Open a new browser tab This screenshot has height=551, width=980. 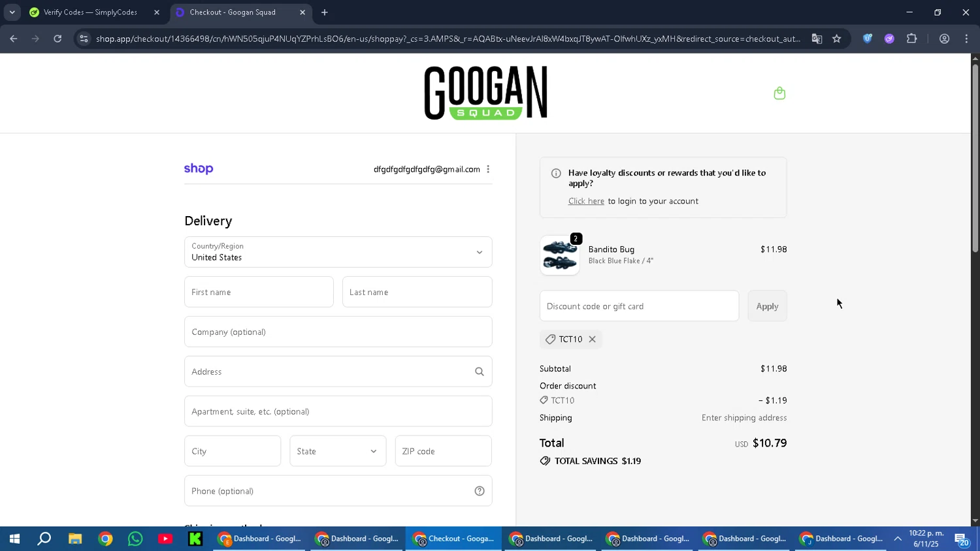(x=325, y=12)
